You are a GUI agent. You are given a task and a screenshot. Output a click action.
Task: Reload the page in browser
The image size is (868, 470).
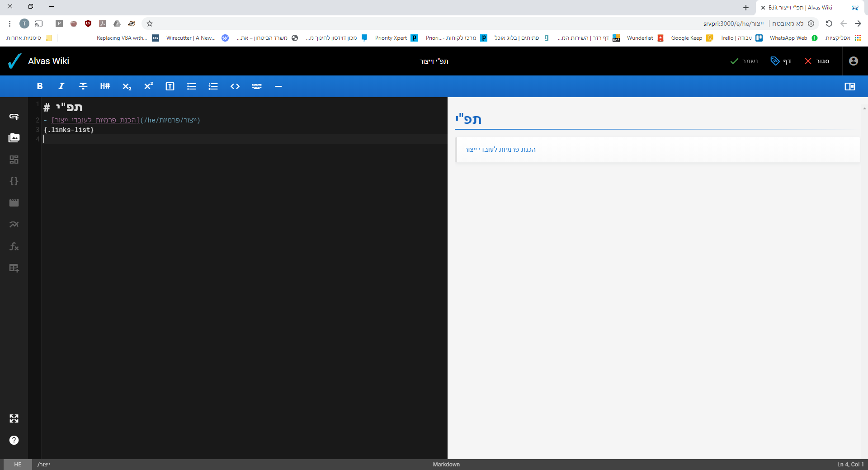tap(829, 23)
